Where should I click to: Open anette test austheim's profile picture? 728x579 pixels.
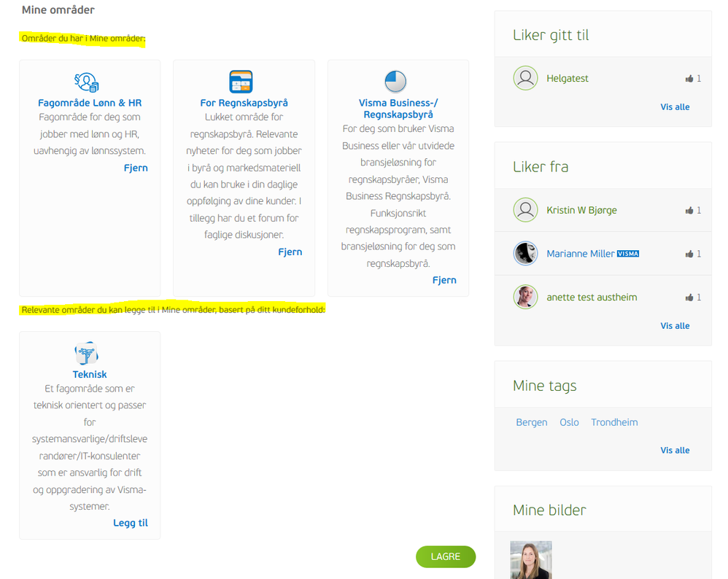pyautogui.click(x=525, y=297)
